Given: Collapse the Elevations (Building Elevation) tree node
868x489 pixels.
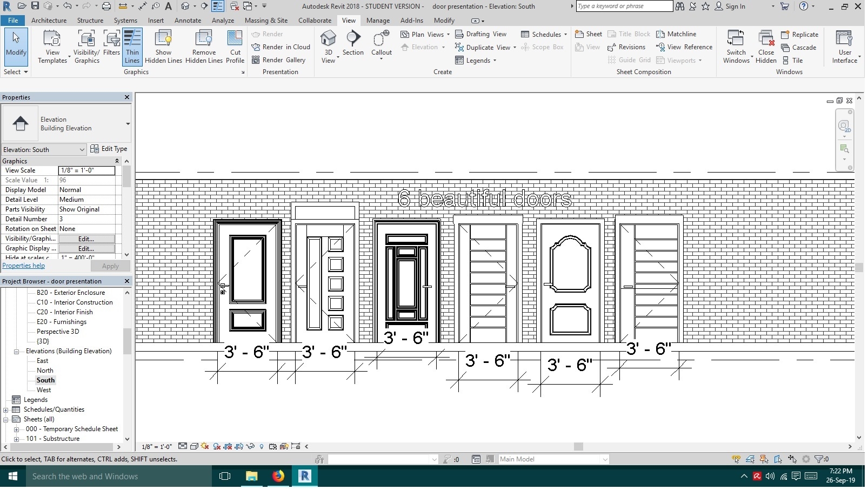Looking at the screenshot, I should (x=16, y=351).
